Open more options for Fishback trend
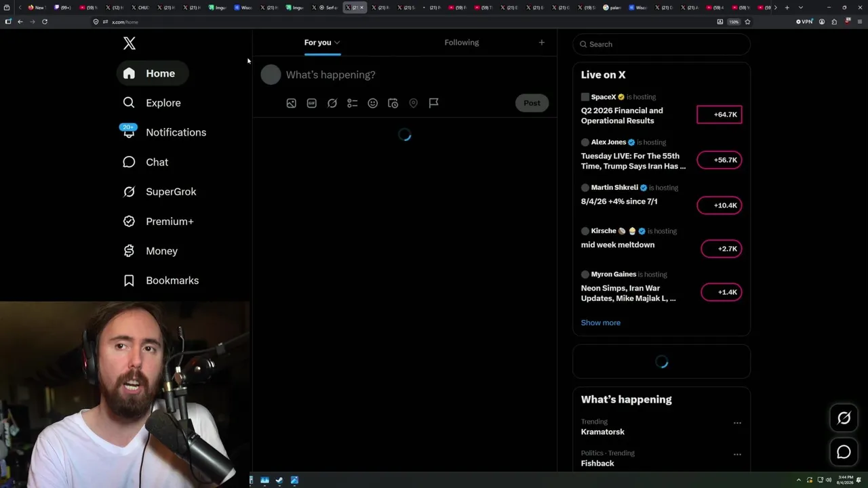The image size is (868, 488). point(737,454)
